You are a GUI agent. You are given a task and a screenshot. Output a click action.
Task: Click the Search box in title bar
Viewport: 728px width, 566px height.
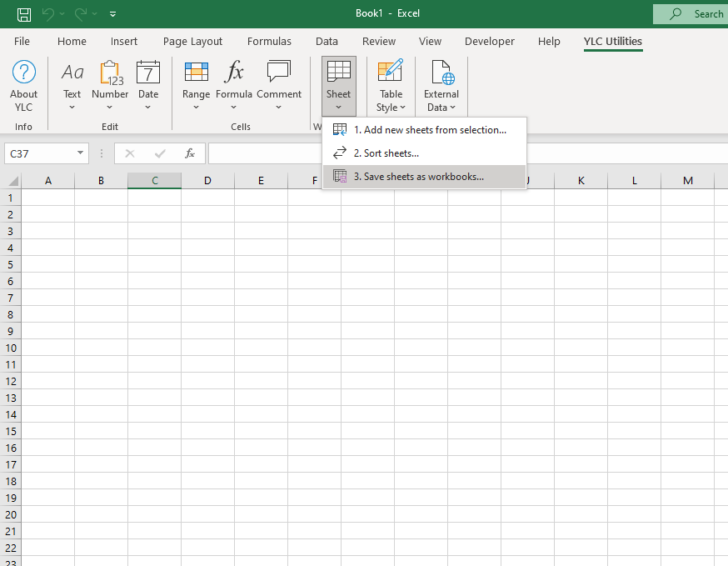tap(690, 14)
